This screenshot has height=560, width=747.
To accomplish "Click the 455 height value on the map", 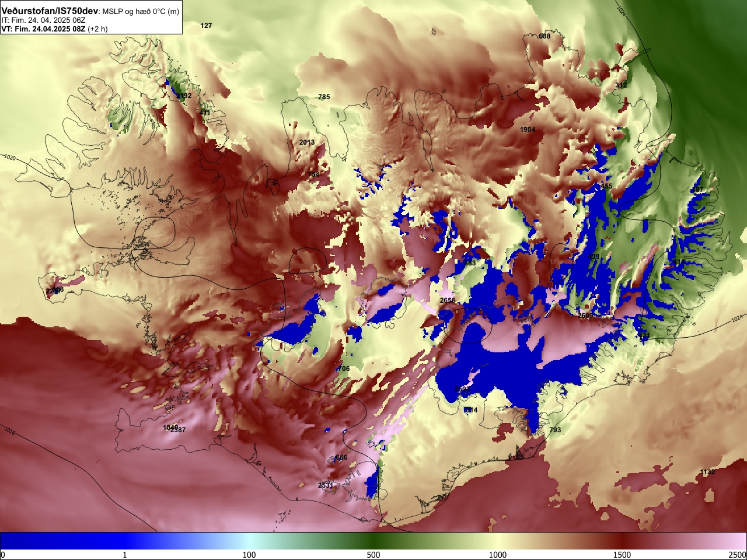I will click(607, 186).
